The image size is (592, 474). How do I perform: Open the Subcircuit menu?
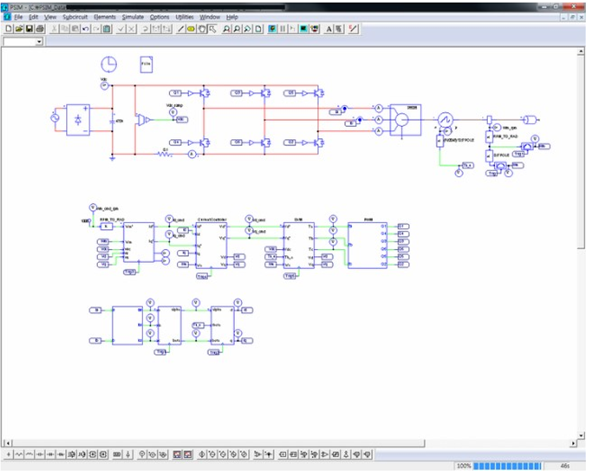pos(75,17)
